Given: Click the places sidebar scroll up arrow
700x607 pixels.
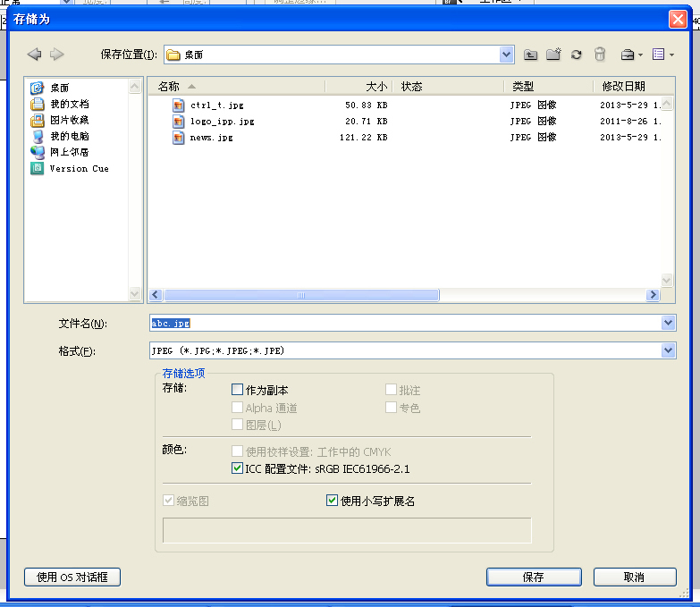Looking at the screenshot, I should coord(135,86).
